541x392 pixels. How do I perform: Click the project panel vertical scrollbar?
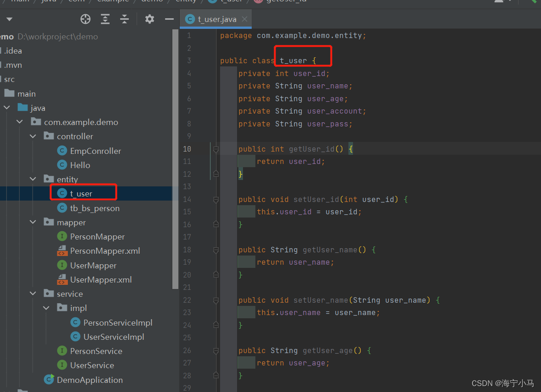point(175,158)
